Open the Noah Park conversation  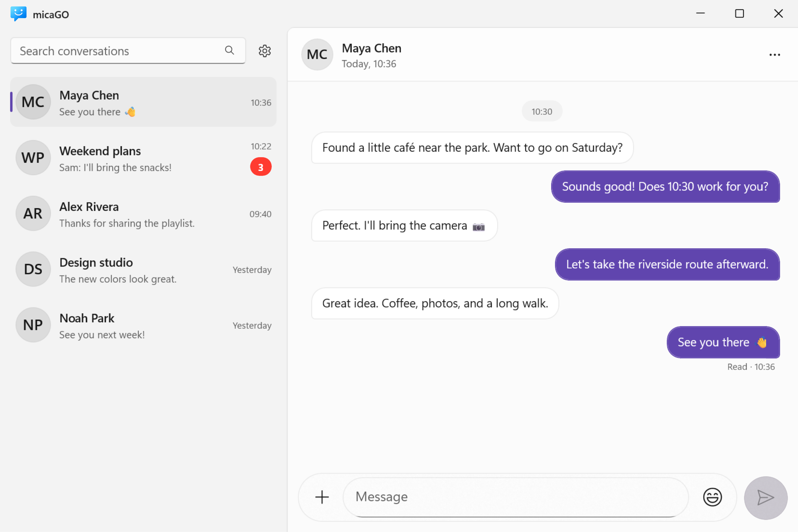(143, 325)
